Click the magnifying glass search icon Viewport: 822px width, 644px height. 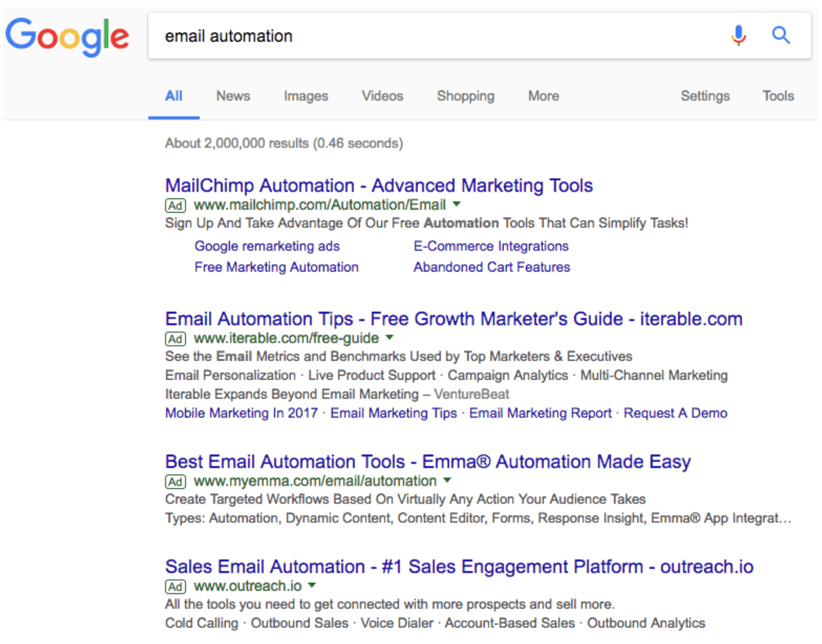tap(781, 36)
